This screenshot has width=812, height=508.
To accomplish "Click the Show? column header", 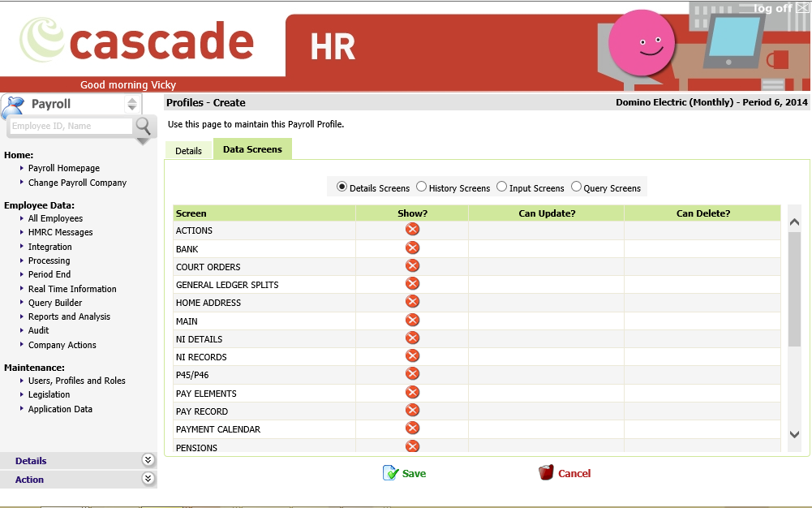I will click(412, 213).
